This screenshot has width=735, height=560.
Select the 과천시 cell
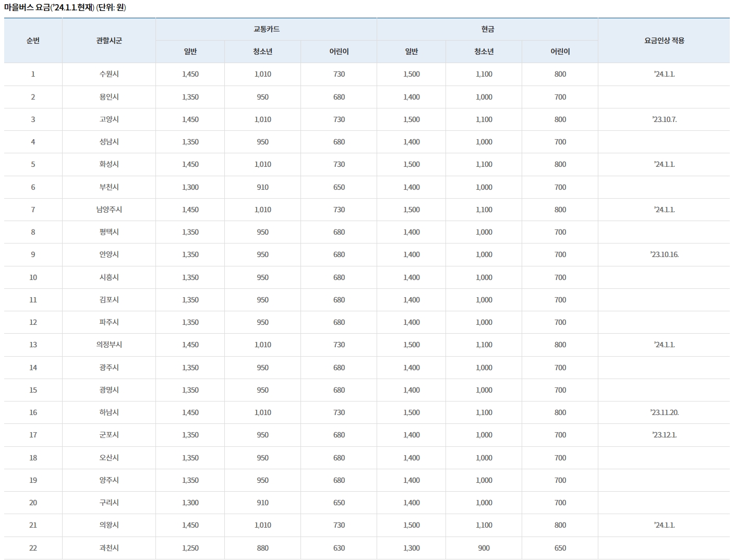coord(109,548)
